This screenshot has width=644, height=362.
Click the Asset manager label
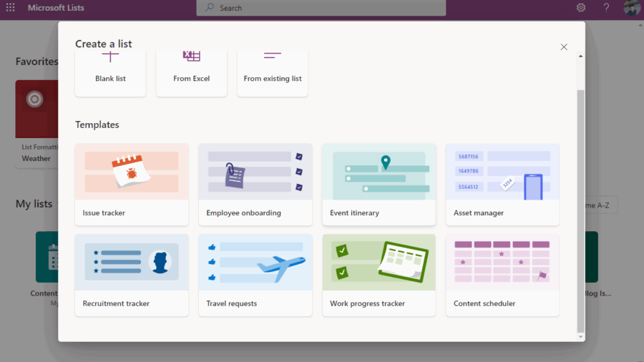tap(479, 212)
